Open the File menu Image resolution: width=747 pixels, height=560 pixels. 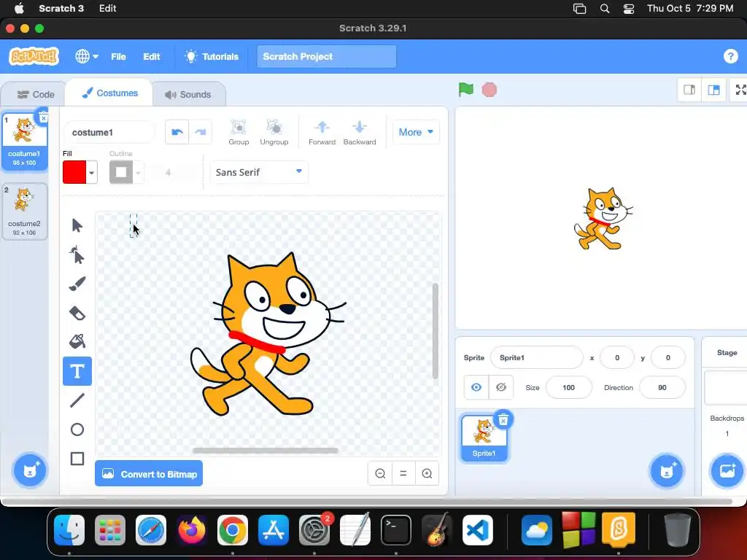(118, 56)
